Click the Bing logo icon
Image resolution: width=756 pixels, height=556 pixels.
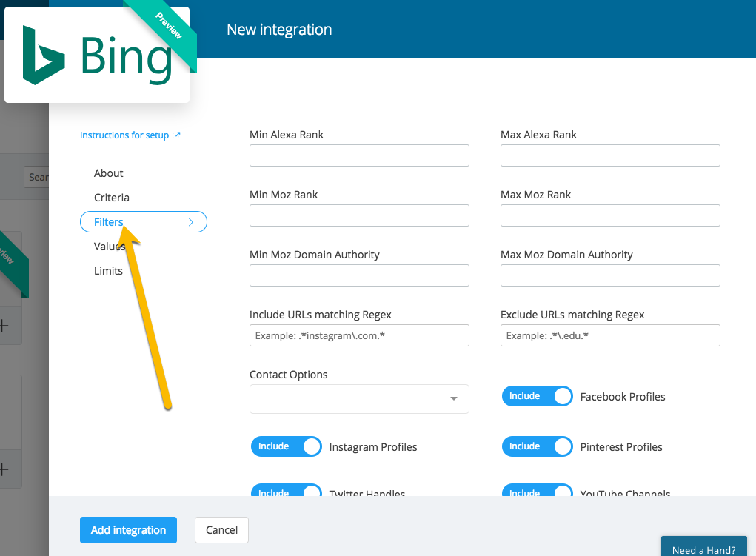click(x=44, y=56)
